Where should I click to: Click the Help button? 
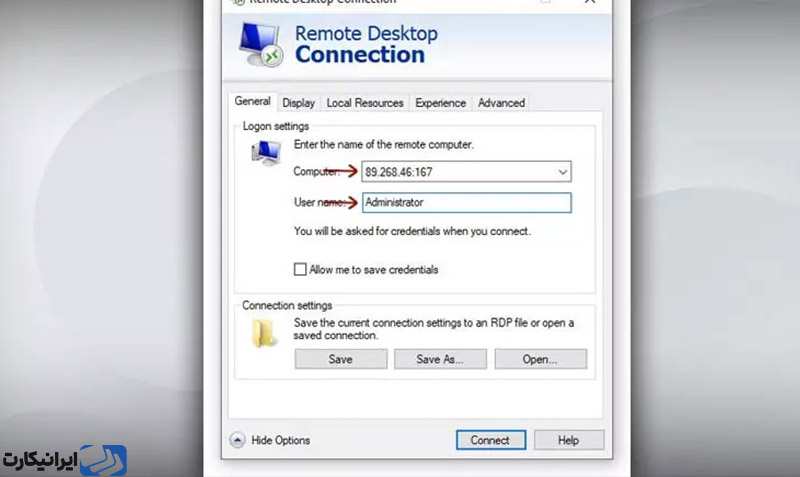point(568,440)
